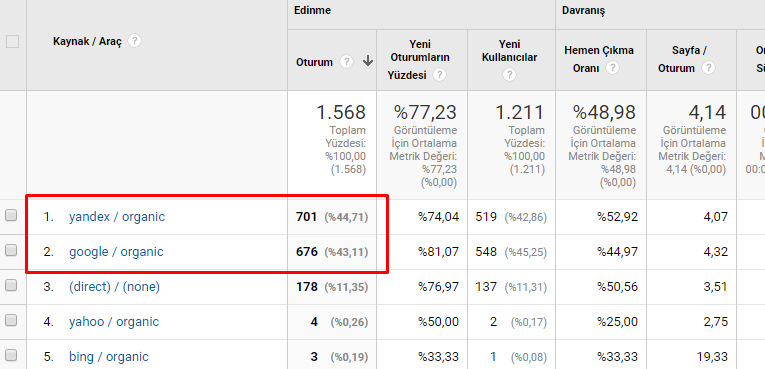Click yandex pages per session 4,07
This screenshot has width=765, height=369.
point(715,217)
